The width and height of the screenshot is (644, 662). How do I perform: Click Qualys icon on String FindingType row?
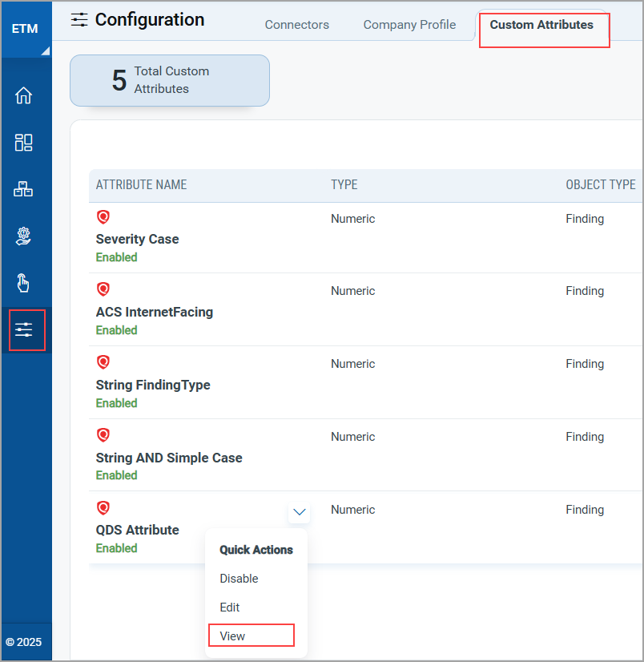(103, 362)
